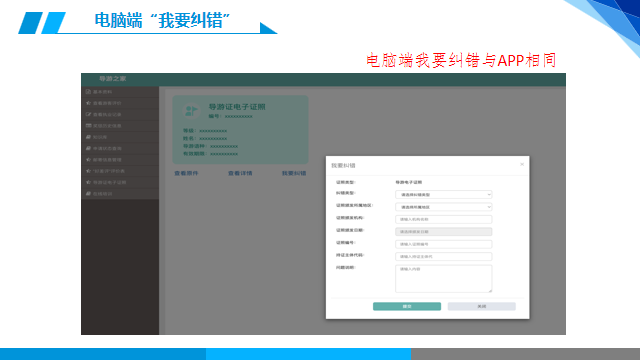
Task: Click the green 提交 button
Action: [x=407, y=307]
